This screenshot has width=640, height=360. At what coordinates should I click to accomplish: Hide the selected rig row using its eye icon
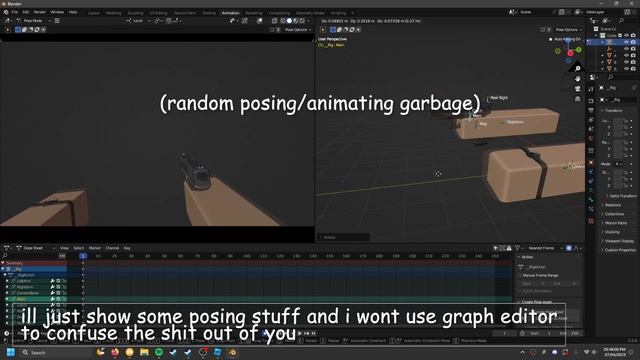(x=626, y=42)
